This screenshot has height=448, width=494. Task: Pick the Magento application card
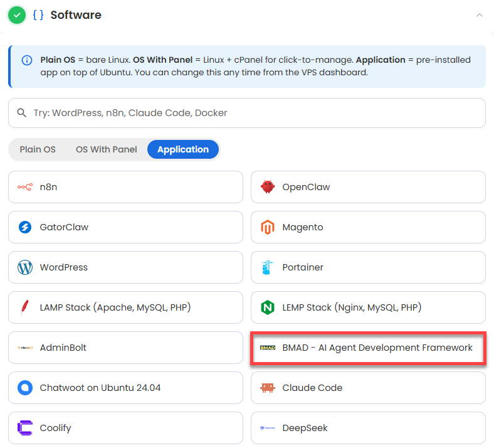coord(368,227)
